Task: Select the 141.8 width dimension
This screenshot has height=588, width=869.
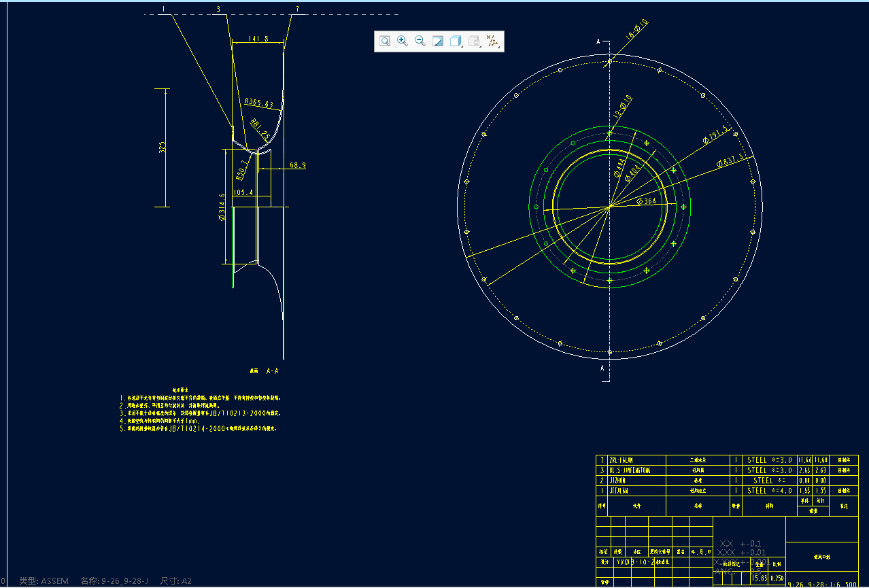Action: [258, 39]
